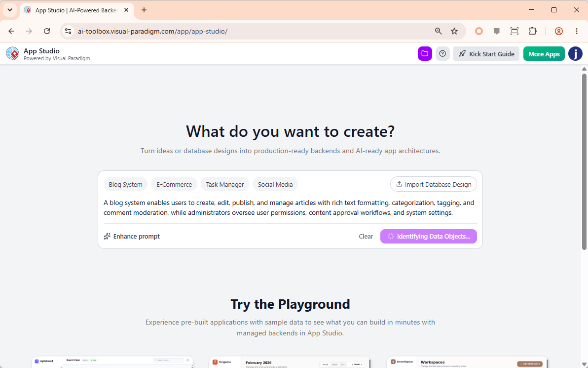Screen dimensions: 588x368
Task: Open the help question mark icon
Action: [x=442, y=54]
